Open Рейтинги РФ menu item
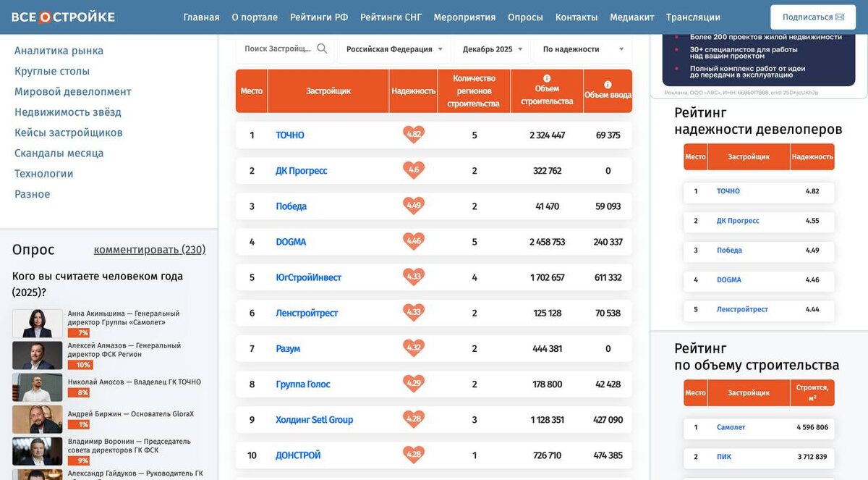Image resolution: width=868 pixels, height=480 pixels. [x=319, y=17]
